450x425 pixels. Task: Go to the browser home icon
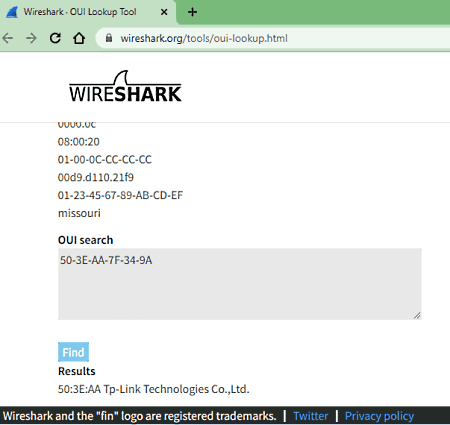[79, 38]
